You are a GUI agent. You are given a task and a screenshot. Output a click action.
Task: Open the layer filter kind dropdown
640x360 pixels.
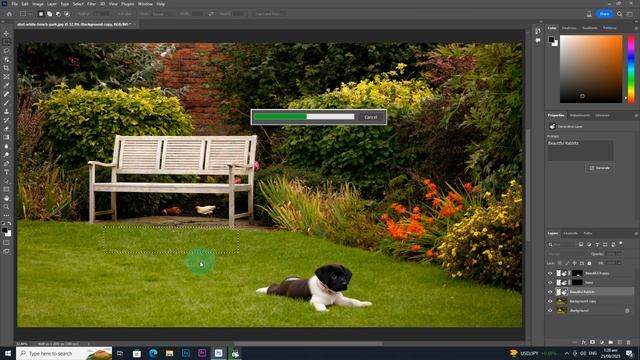[561, 244]
